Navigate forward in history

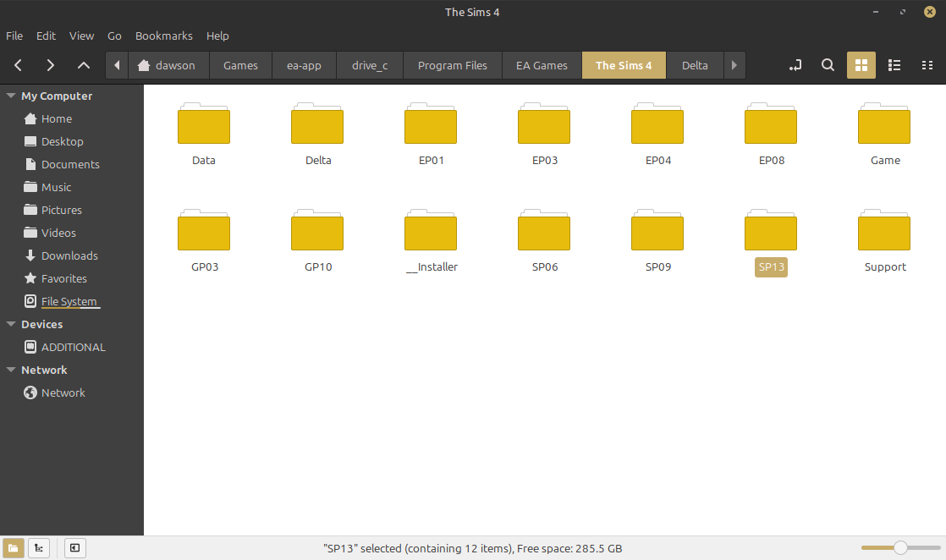(51, 65)
